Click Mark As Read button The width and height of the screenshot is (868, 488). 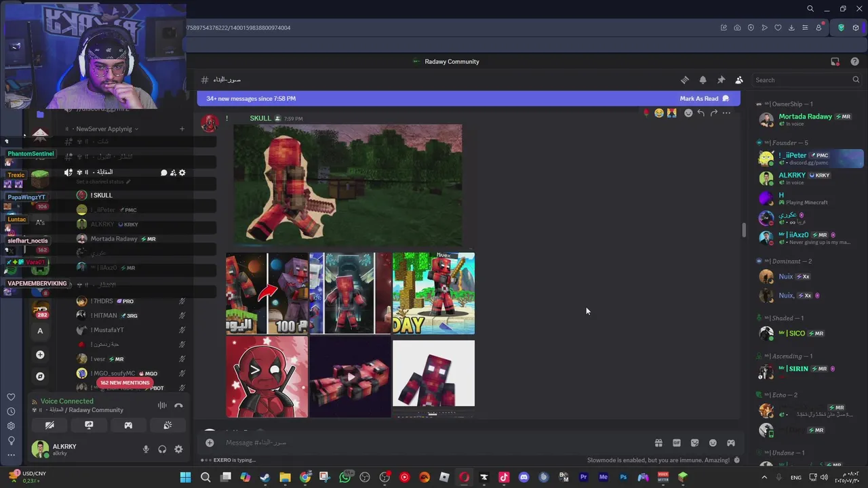pyautogui.click(x=705, y=99)
